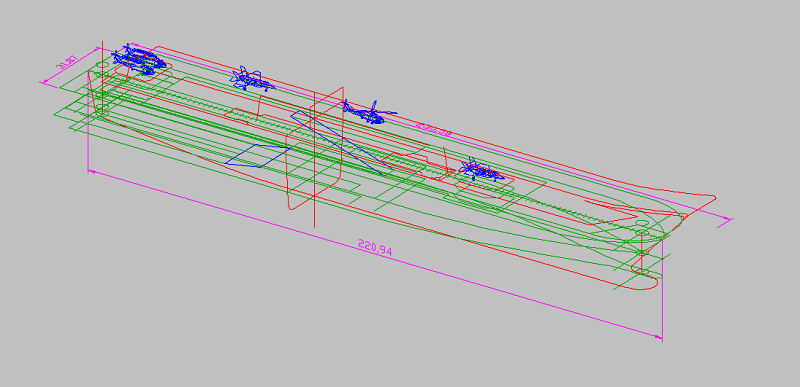The width and height of the screenshot is (800, 387).
Task: Select the blue helicopter at midship deck edge
Action: (x=370, y=112)
